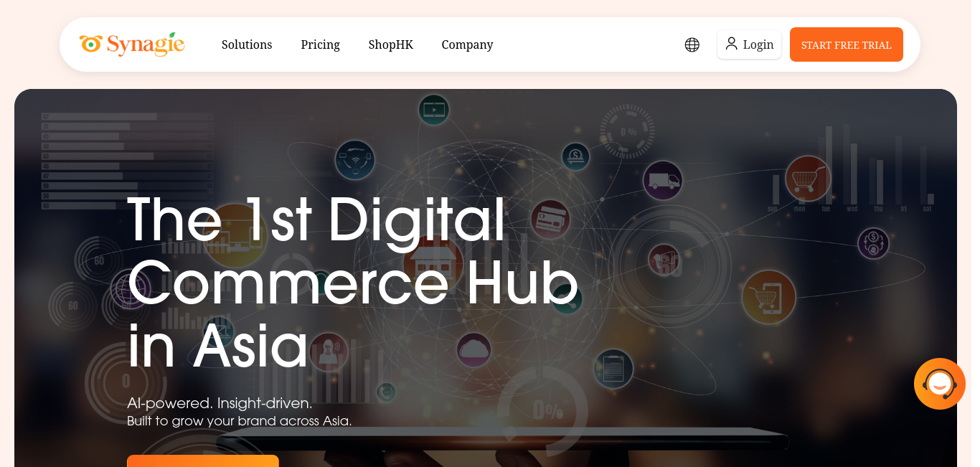Click the Login button
The width and height of the screenshot is (980, 467).
tap(749, 44)
